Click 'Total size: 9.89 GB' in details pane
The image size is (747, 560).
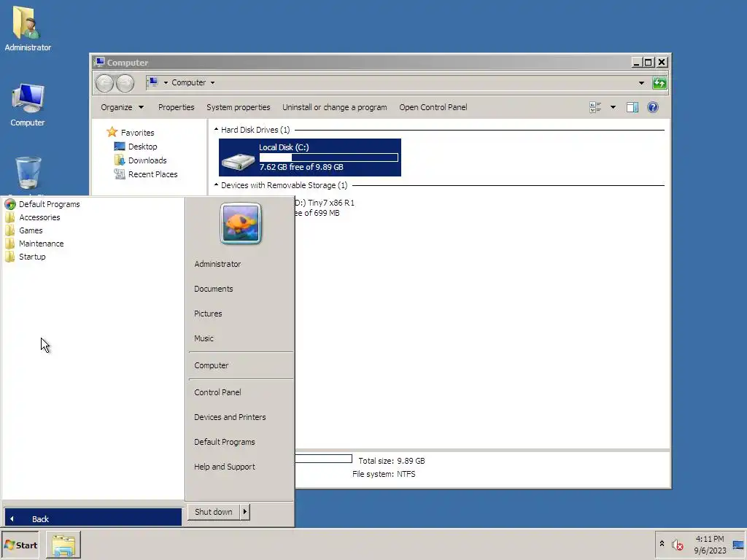click(x=392, y=461)
